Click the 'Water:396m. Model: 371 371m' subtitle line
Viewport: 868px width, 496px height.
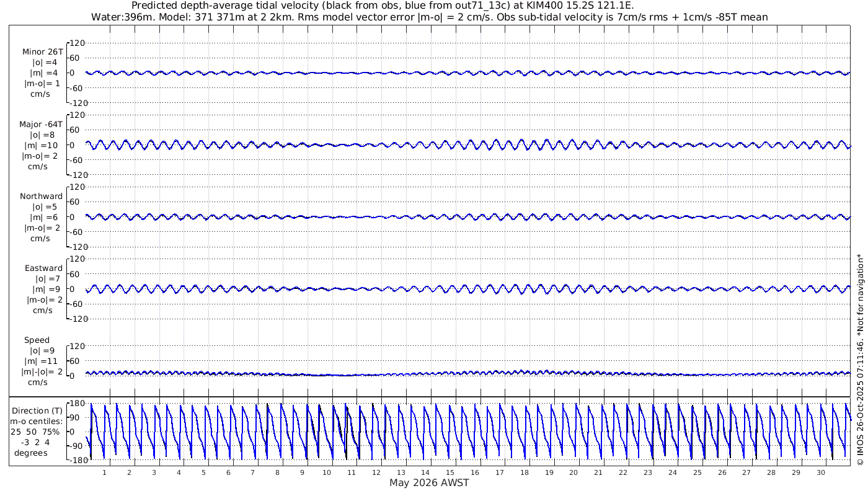tap(430, 17)
